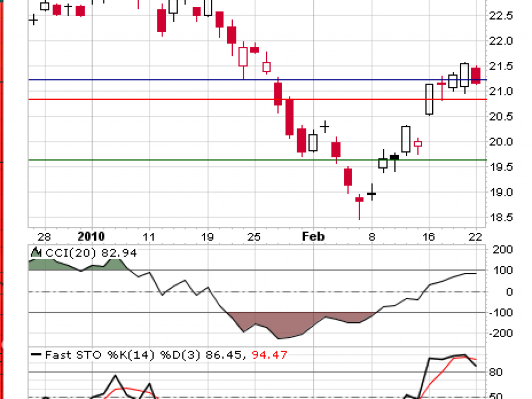Click the 16 date axis label
The width and height of the screenshot is (532, 399).
click(429, 236)
